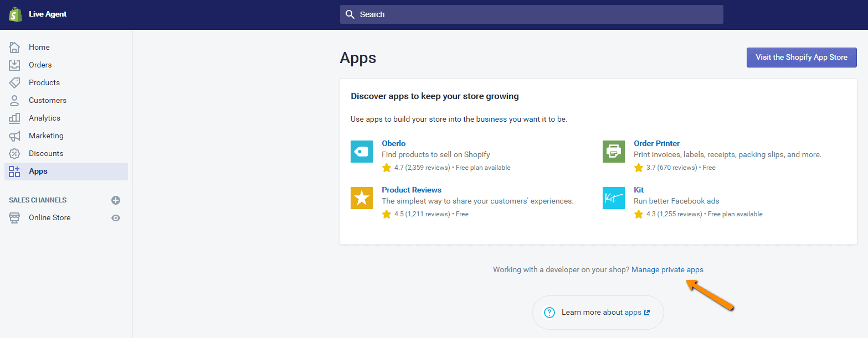Viewport: 868px width, 338px height.
Task: Click the Online Store storefront icon
Action: coord(15,217)
